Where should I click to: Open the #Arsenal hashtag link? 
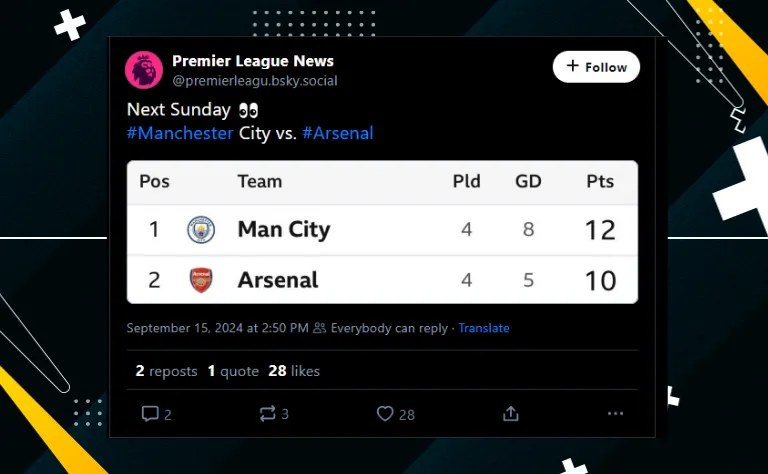pos(337,133)
